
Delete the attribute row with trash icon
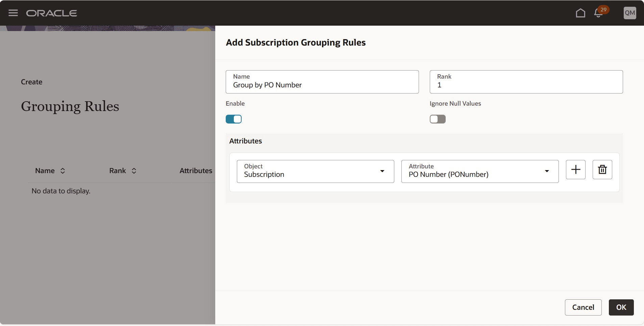coord(602,169)
